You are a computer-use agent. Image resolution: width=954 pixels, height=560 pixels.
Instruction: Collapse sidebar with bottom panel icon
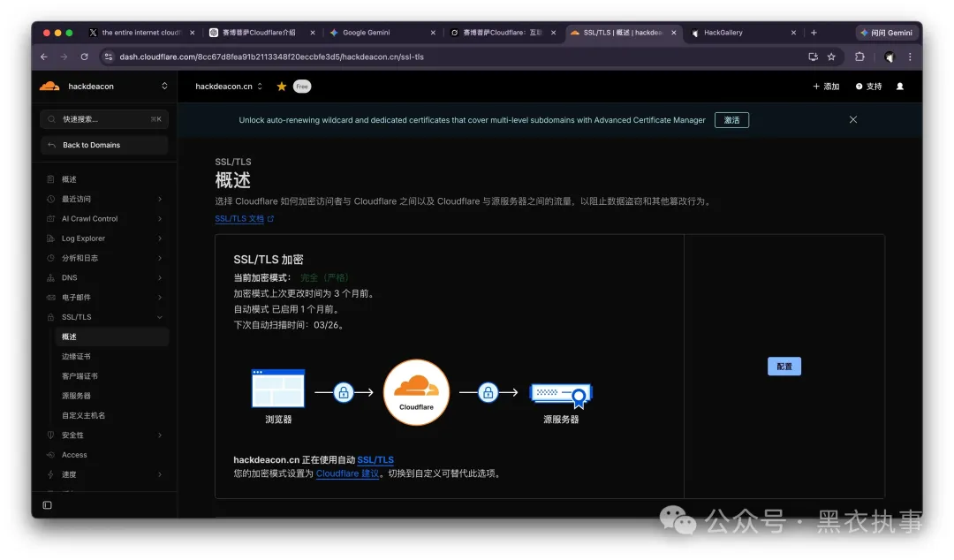point(48,505)
